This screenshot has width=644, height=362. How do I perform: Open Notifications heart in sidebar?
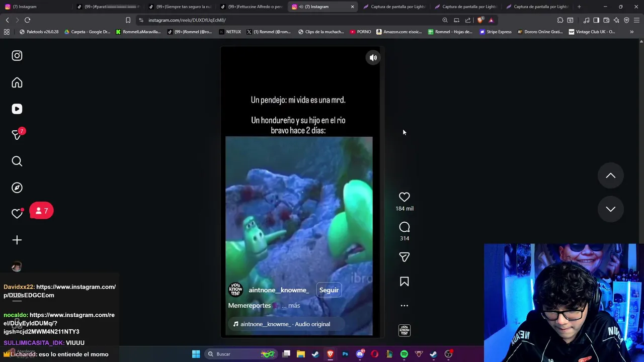[x=17, y=213]
